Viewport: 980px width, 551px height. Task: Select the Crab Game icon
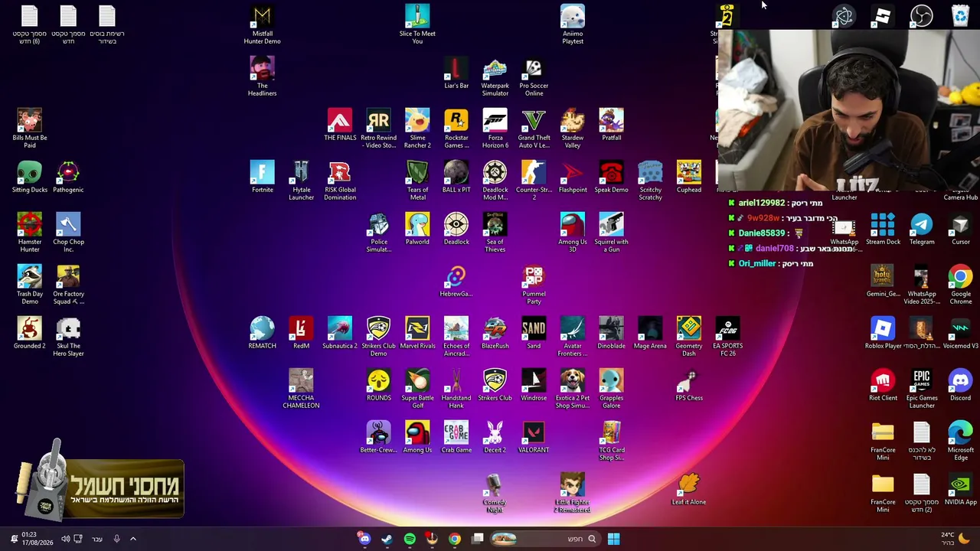click(456, 438)
